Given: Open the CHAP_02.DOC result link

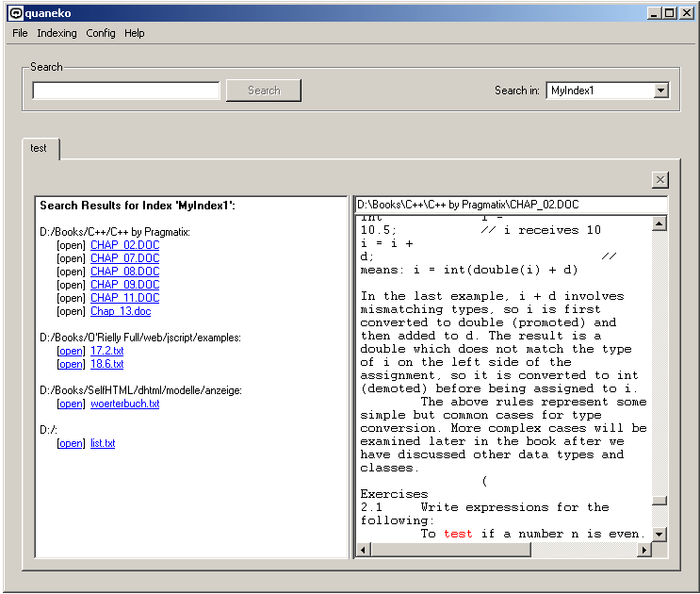Looking at the screenshot, I should [x=124, y=245].
